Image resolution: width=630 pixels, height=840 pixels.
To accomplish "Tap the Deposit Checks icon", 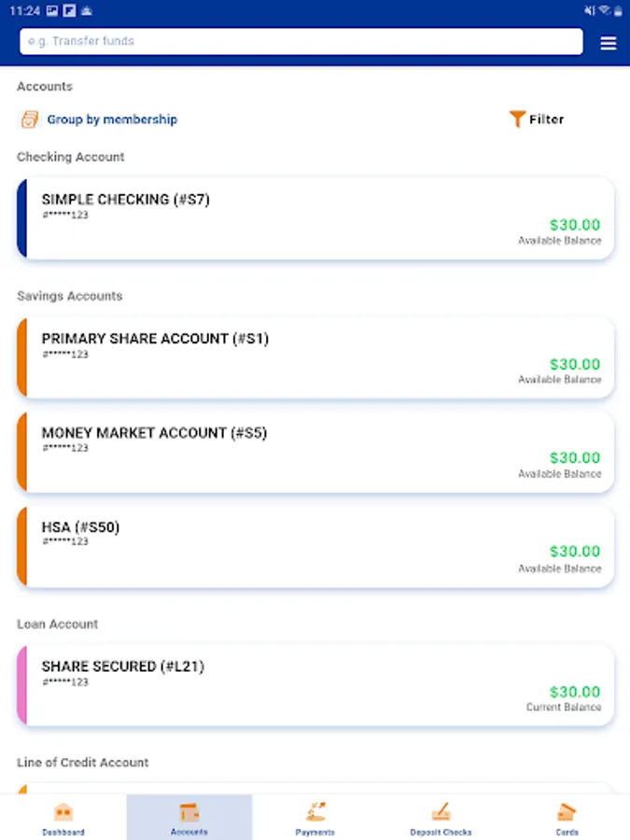I will click(441, 811).
